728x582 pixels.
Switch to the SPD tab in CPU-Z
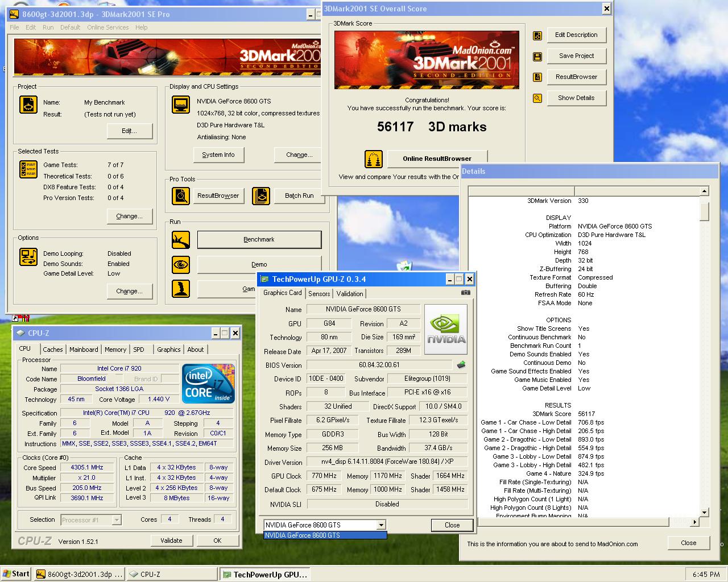click(139, 350)
